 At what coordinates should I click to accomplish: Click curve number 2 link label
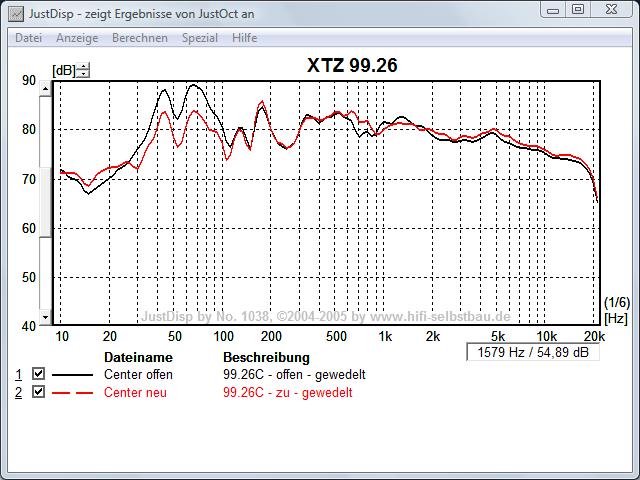17,392
